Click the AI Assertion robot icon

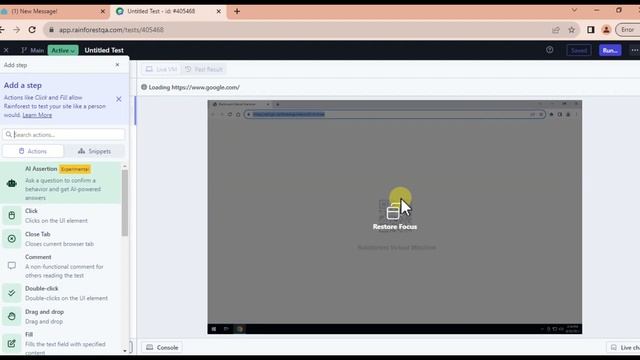(11, 183)
